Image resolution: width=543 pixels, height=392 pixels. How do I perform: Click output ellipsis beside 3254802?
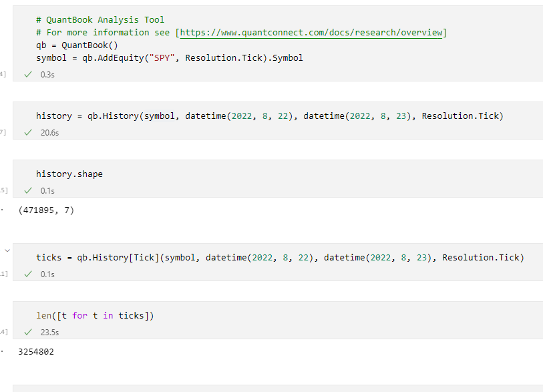[2, 351]
